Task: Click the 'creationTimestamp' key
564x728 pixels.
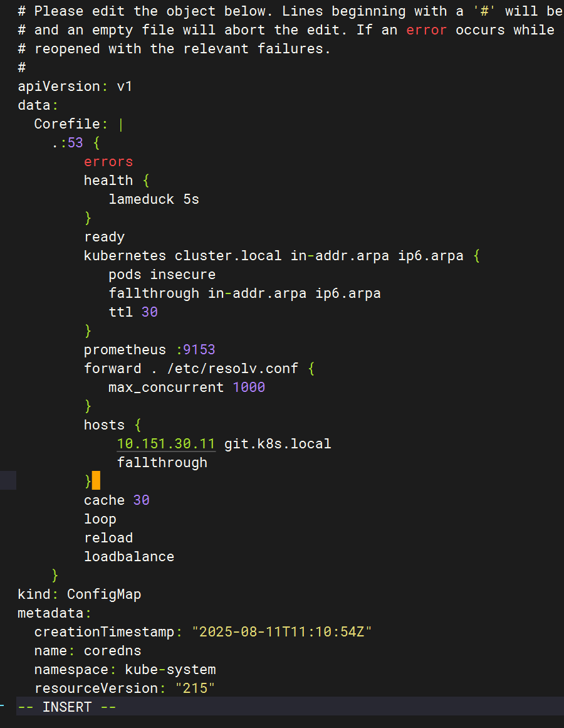Action: tap(105, 632)
